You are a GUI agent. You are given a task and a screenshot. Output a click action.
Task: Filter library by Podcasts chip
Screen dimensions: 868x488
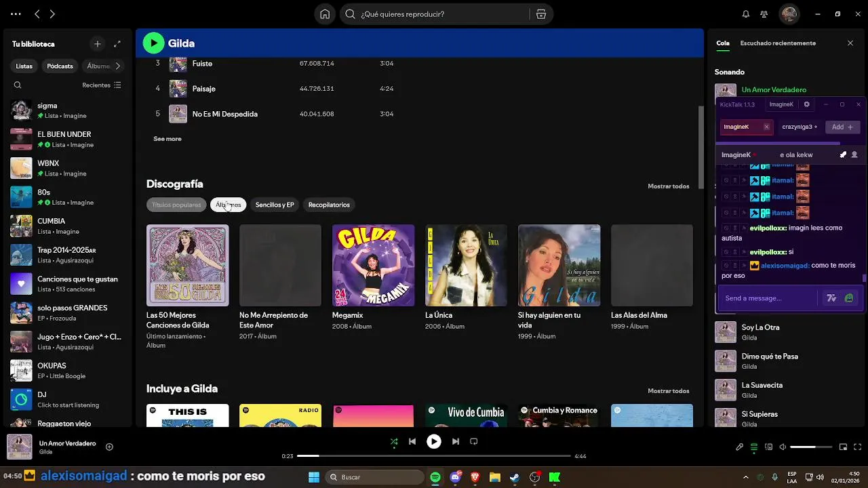60,66
